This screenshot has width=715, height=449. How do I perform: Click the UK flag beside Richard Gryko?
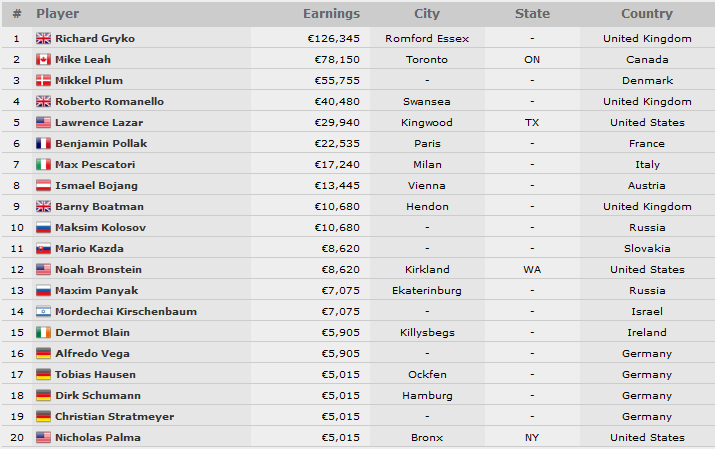coord(43,38)
